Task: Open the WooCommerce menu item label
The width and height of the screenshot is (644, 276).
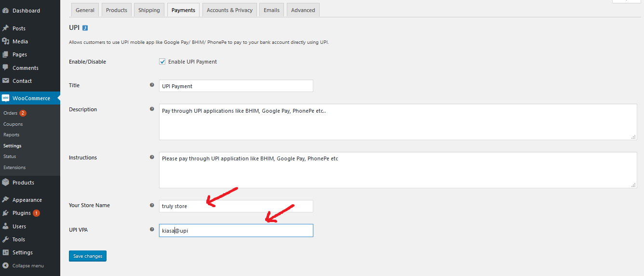Action: [x=31, y=98]
